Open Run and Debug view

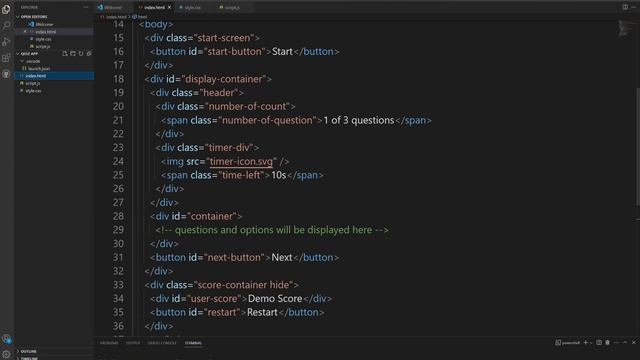point(6,41)
